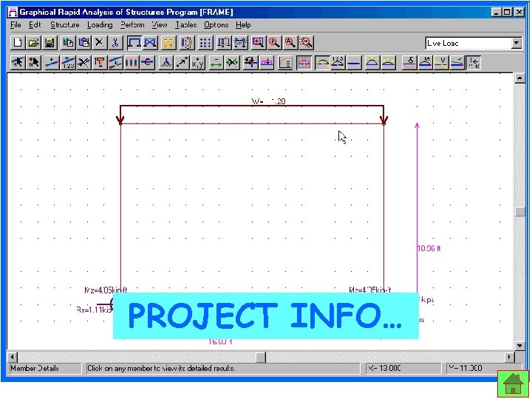This screenshot has height=399, width=532.
Task: Click the 123 member numbering results icon
Action: pyautogui.click(x=338, y=63)
